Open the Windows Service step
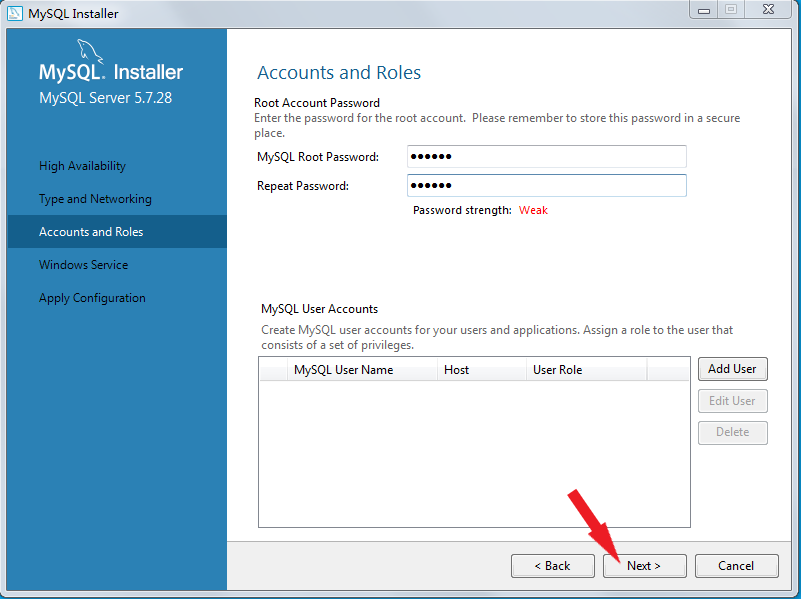The width and height of the screenshot is (801, 599). [83, 265]
